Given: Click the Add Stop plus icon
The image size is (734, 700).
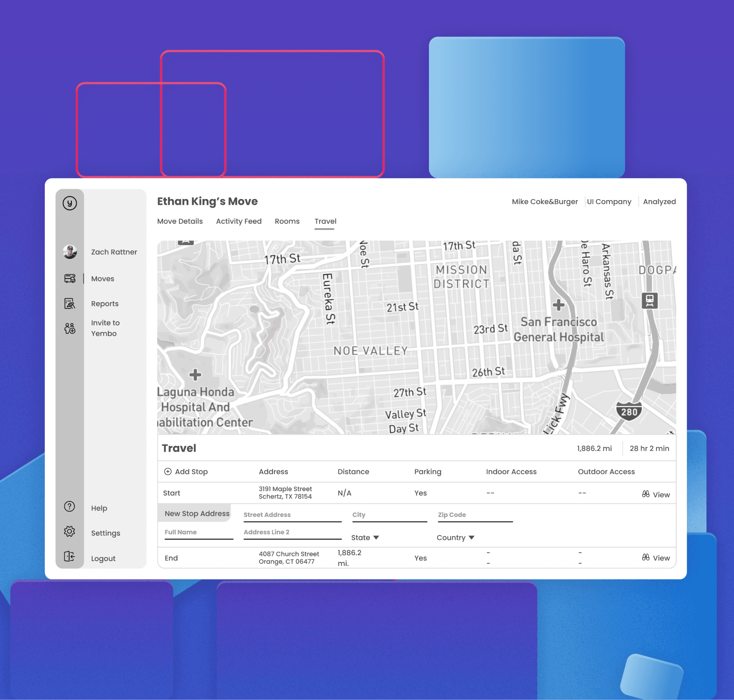Looking at the screenshot, I should (x=168, y=472).
